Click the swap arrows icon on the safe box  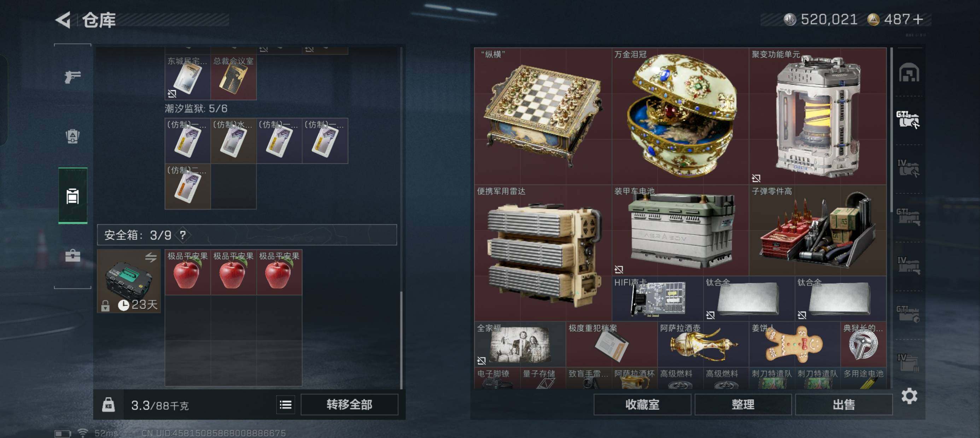tap(151, 258)
